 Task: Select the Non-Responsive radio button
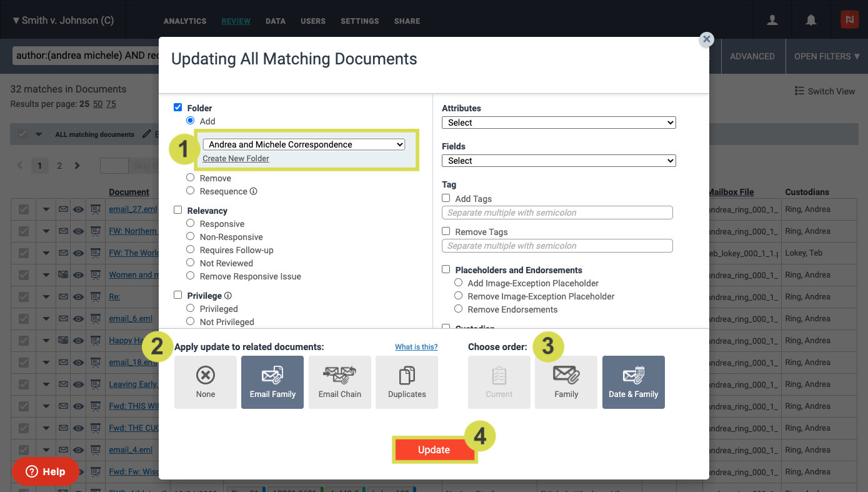tap(191, 236)
